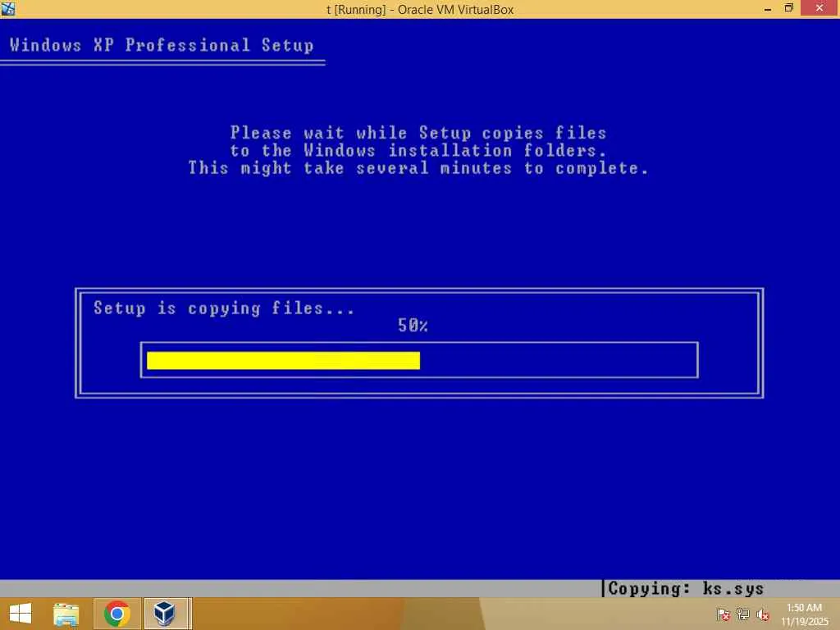Click the 'Please wait while Setup copies files' line
Image resolution: width=840 pixels, height=630 pixels.
pos(418,133)
